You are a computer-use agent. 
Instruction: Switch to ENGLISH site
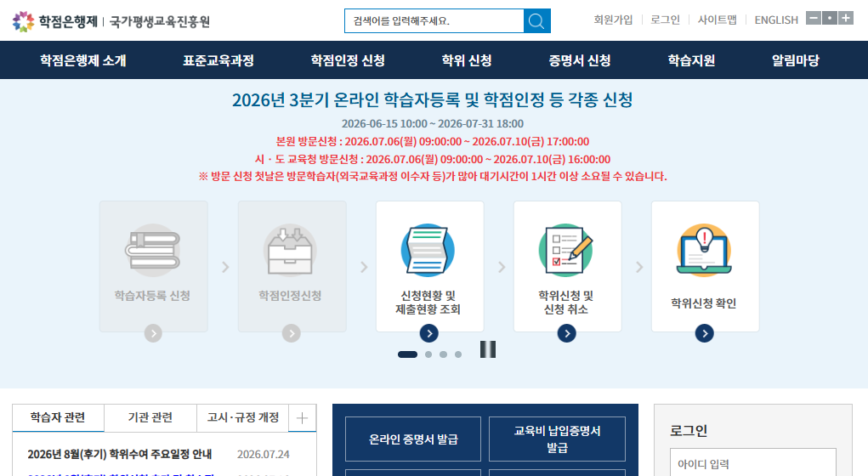pyautogui.click(x=776, y=20)
